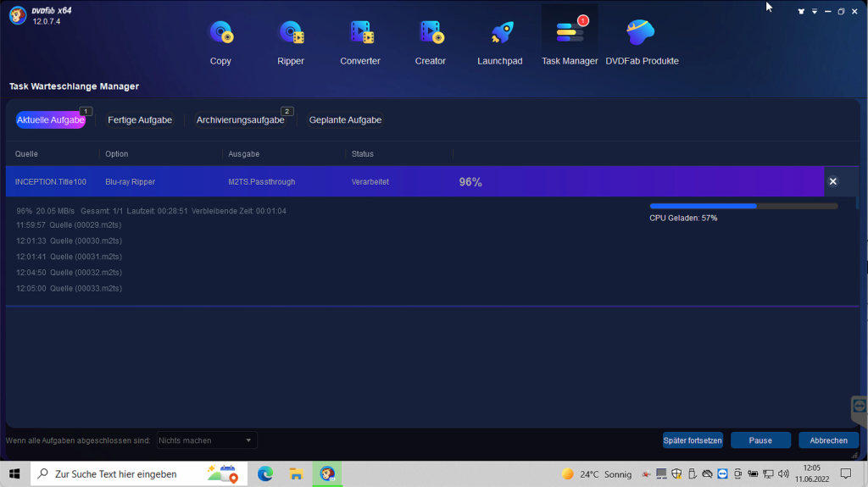The width and height of the screenshot is (868, 487).
Task: Click log line Quelle (00031.m2ts)
Action: (x=69, y=257)
